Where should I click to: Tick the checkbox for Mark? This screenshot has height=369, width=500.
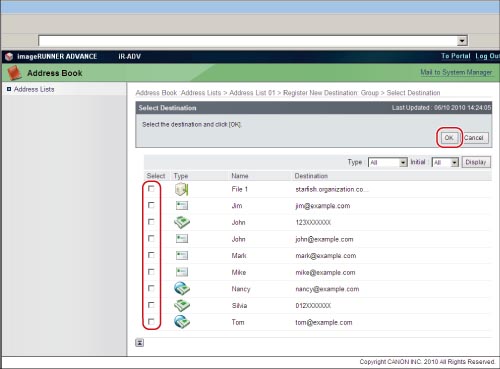click(x=151, y=255)
